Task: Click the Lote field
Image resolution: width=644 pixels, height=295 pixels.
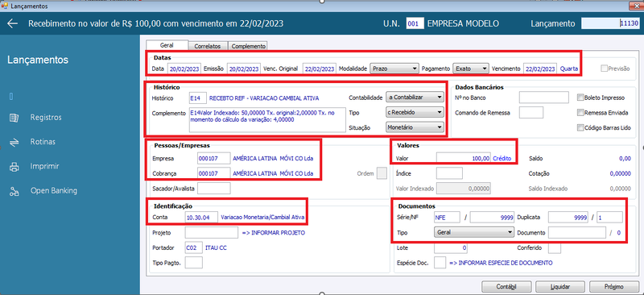Action: [451, 247]
